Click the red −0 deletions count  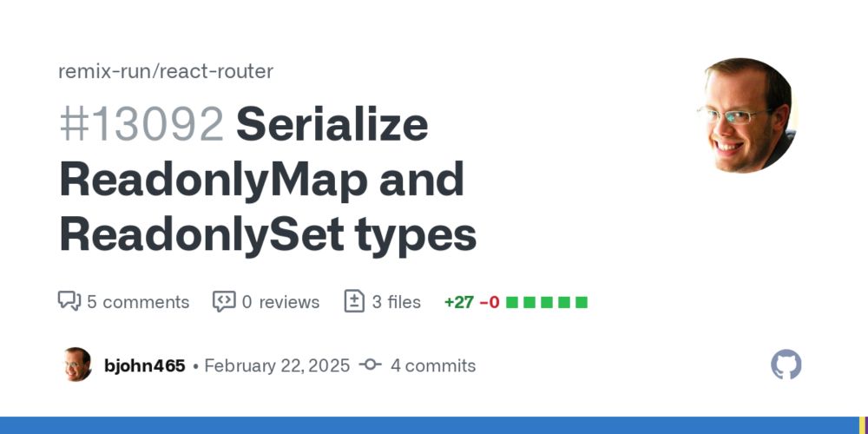pos(490,302)
